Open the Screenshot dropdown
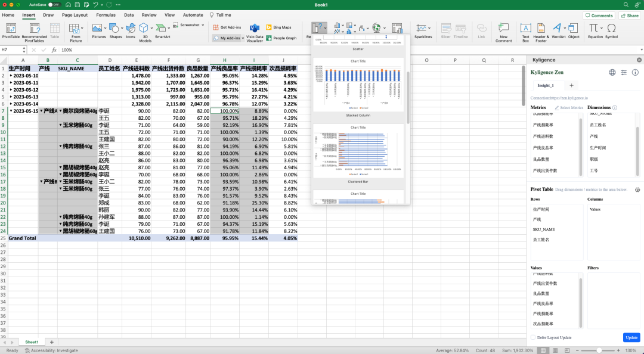644x354 pixels. (x=203, y=25)
